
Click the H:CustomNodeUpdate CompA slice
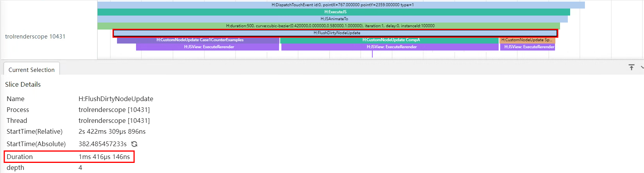pyautogui.click(x=390, y=40)
